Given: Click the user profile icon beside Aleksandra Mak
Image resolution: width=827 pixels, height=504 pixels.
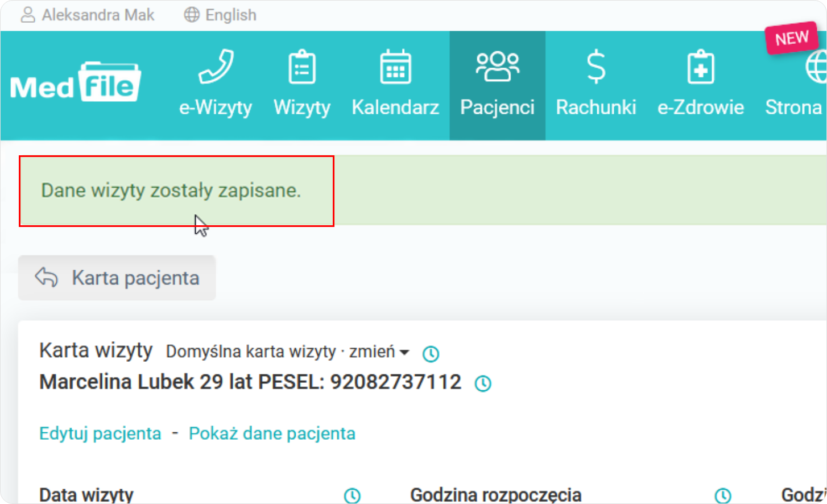Looking at the screenshot, I should (28, 15).
